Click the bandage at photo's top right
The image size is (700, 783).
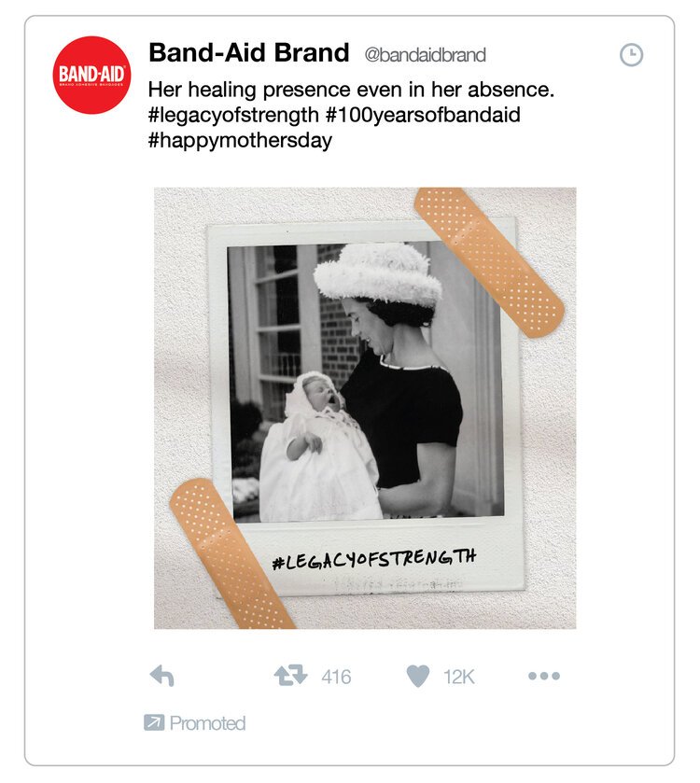489,261
